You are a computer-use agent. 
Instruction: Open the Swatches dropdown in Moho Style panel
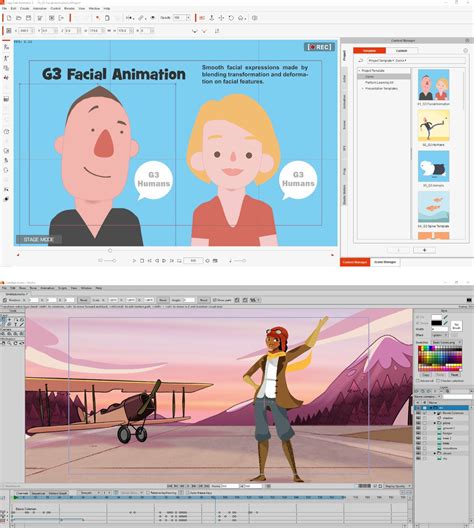coord(446,342)
